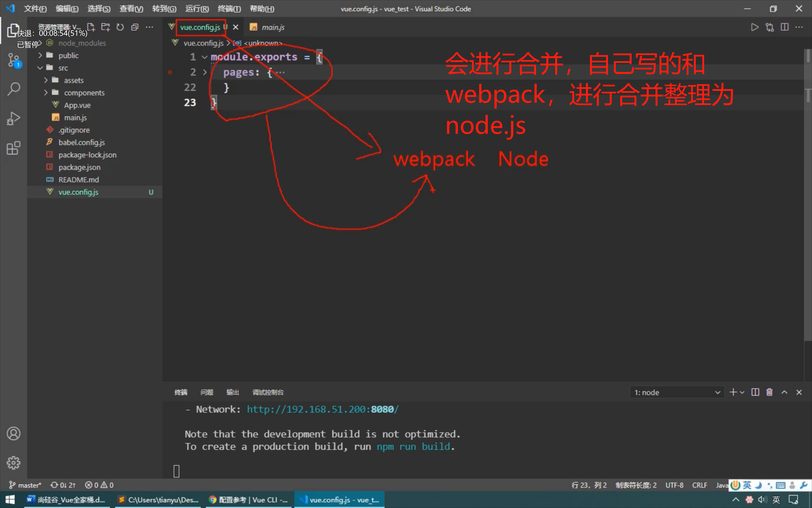
Task: Collapse all folders in explorer
Action: (x=135, y=27)
